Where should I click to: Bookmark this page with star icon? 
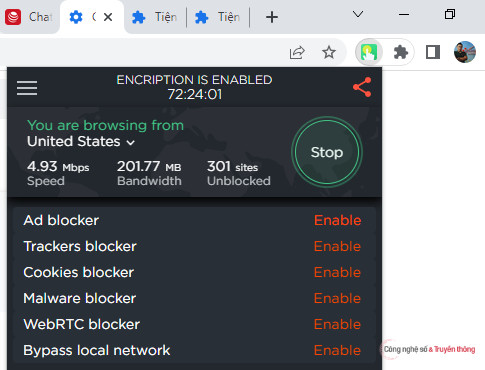[329, 52]
